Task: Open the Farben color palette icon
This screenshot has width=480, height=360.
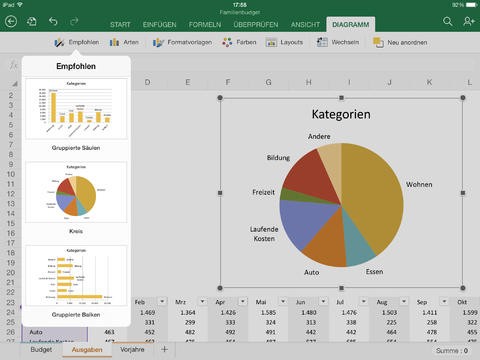Action: (x=227, y=42)
